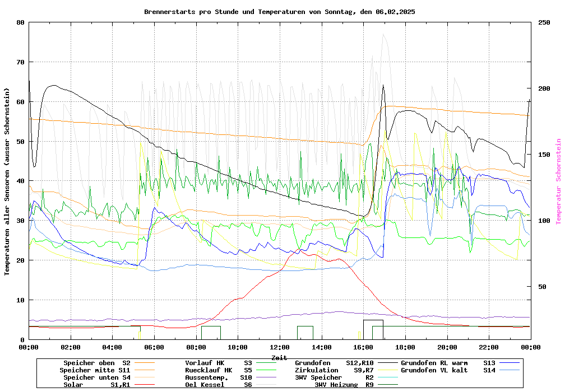
Task: Click the Zeit x-axis label
Action: point(279,357)
